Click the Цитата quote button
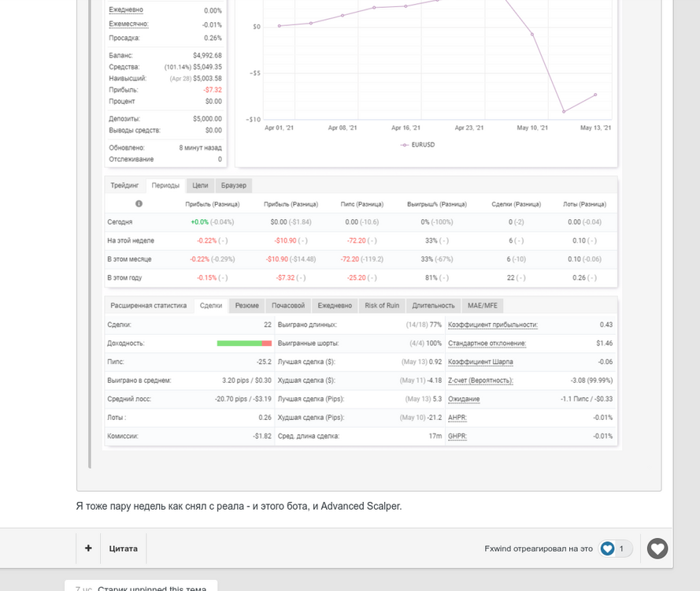The height and width of the screenshot is (591, 700). click(x=123, y=548)
